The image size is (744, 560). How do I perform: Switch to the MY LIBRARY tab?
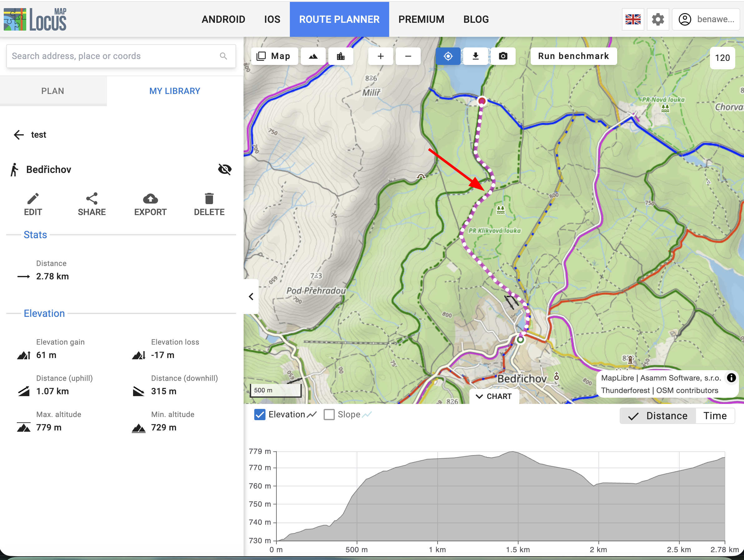(x=175, y=91)
